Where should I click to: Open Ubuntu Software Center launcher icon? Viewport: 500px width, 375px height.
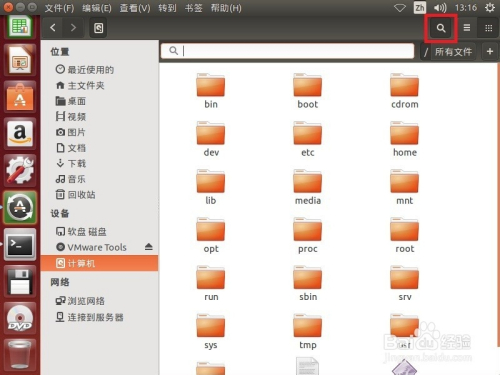20,97
